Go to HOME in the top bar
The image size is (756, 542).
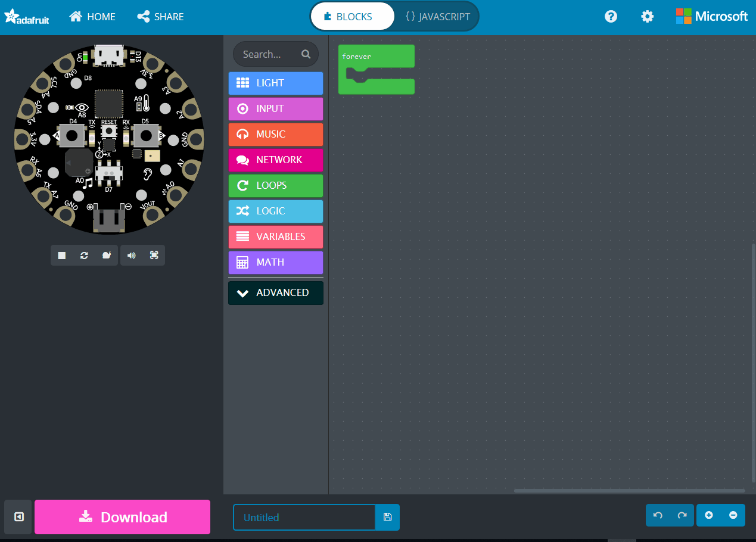tap(92, 17)
